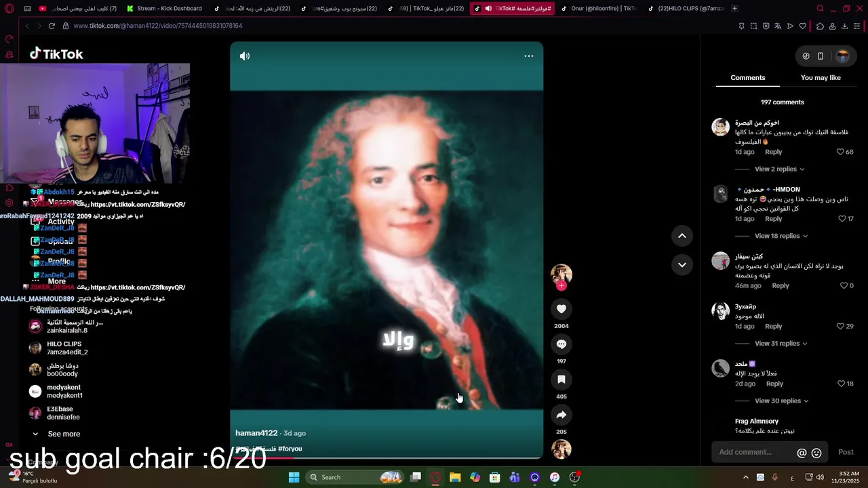The width and height of the screenshot is (868, 488).
Task: Open the video three-dots options menu
Action: 529,56
